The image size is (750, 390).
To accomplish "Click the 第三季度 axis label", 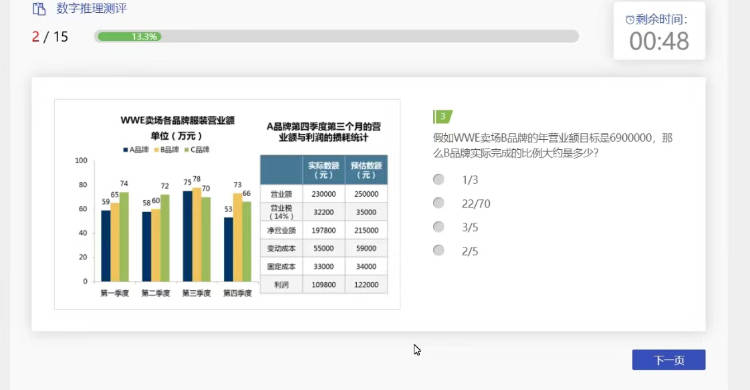I will coord(197,293).
